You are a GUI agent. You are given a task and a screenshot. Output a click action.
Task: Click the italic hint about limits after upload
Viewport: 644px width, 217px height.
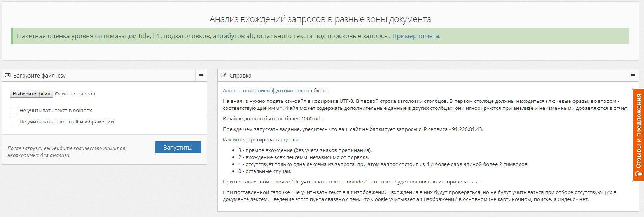[x=67, y=152]
